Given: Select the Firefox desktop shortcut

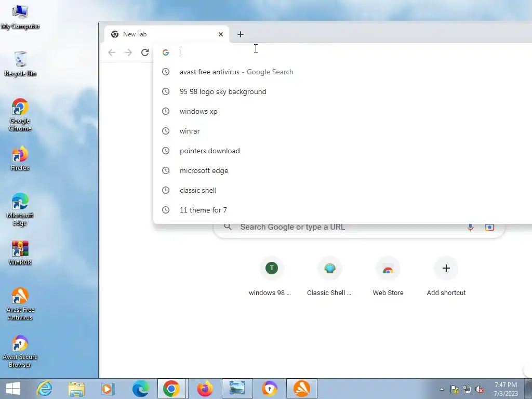Looking at the screenshot, I should click(20, 158).
